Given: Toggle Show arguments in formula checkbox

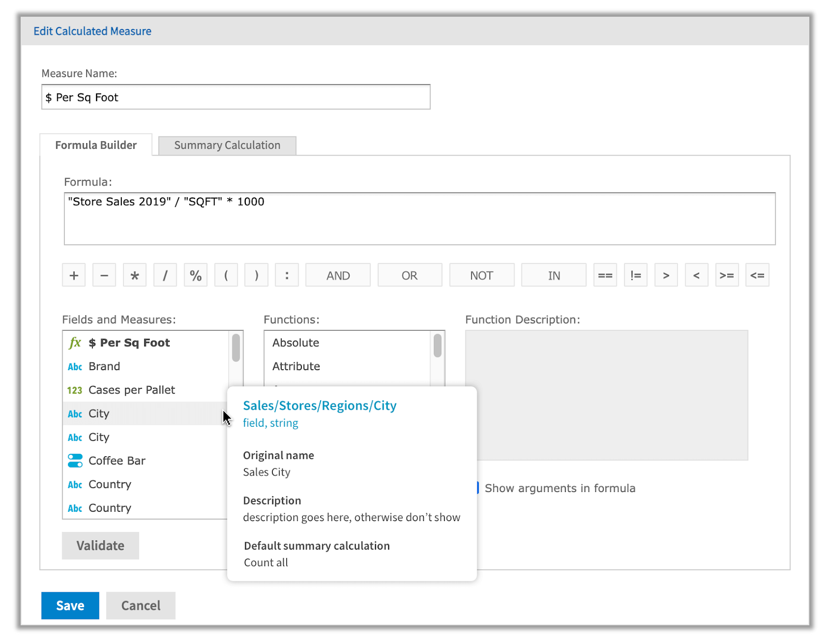Looking at the screenshot, I should (x=478, y=488).
